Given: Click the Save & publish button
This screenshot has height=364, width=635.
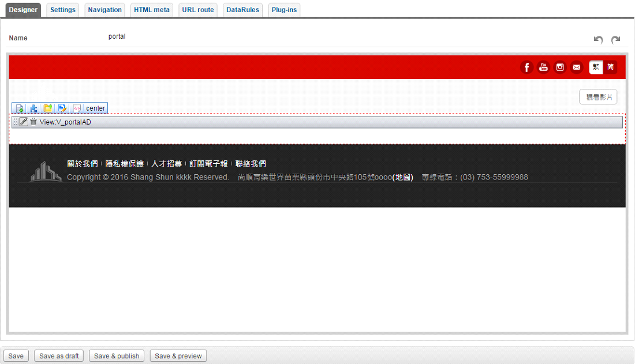Looking at the screenshot, I should 117,356.
